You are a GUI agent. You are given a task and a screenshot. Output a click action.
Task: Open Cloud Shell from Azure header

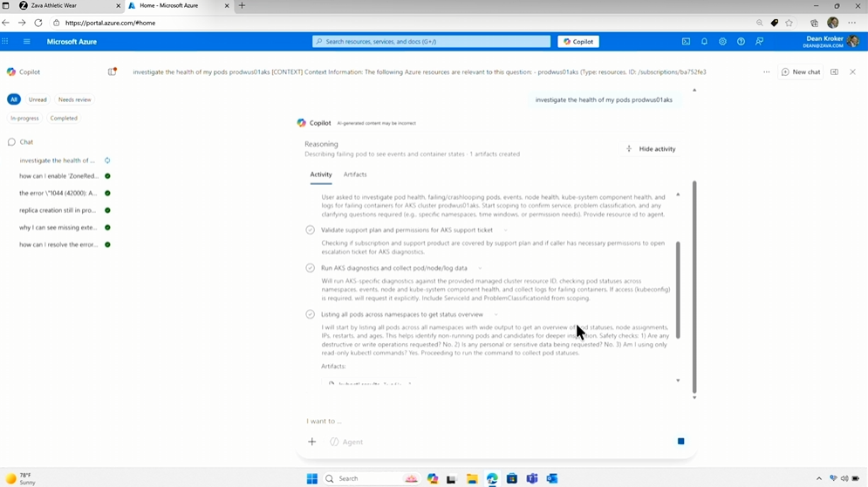(x=686, y=42)
